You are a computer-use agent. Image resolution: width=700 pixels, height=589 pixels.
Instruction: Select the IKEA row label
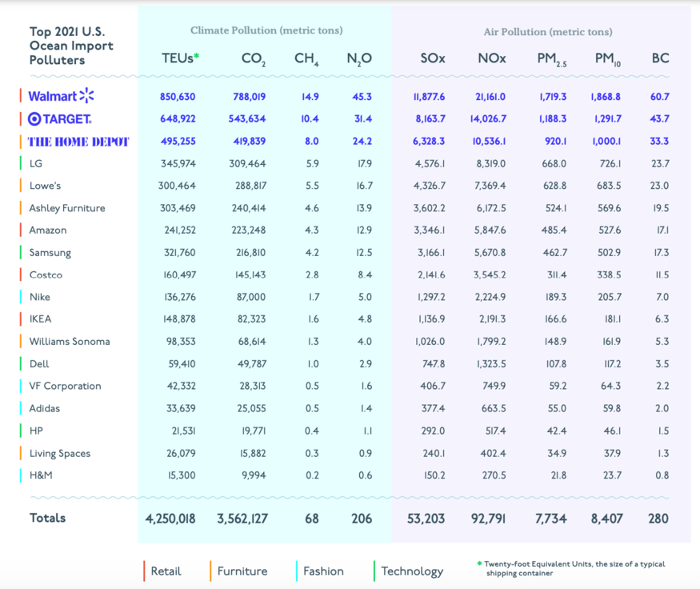(x=40, y=319)
